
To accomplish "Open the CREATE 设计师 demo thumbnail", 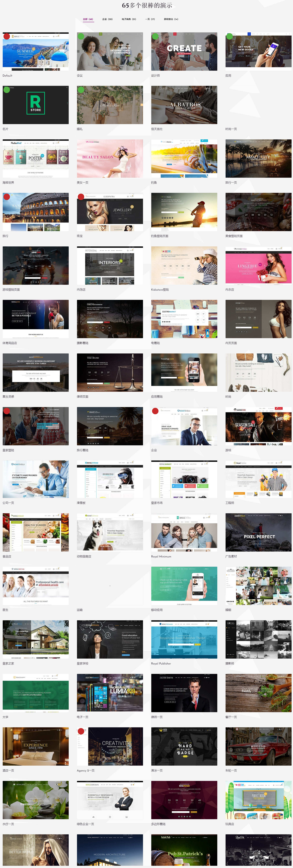I will coord(184,52).
